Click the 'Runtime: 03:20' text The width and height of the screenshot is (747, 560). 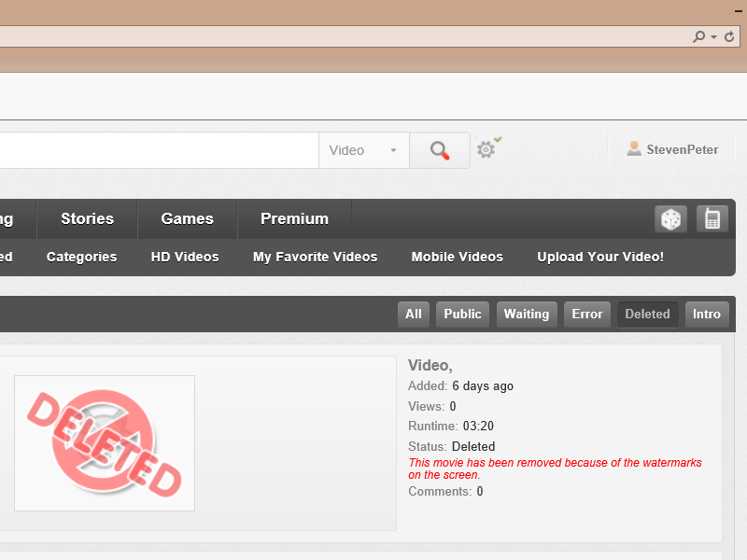pos(451,426)
